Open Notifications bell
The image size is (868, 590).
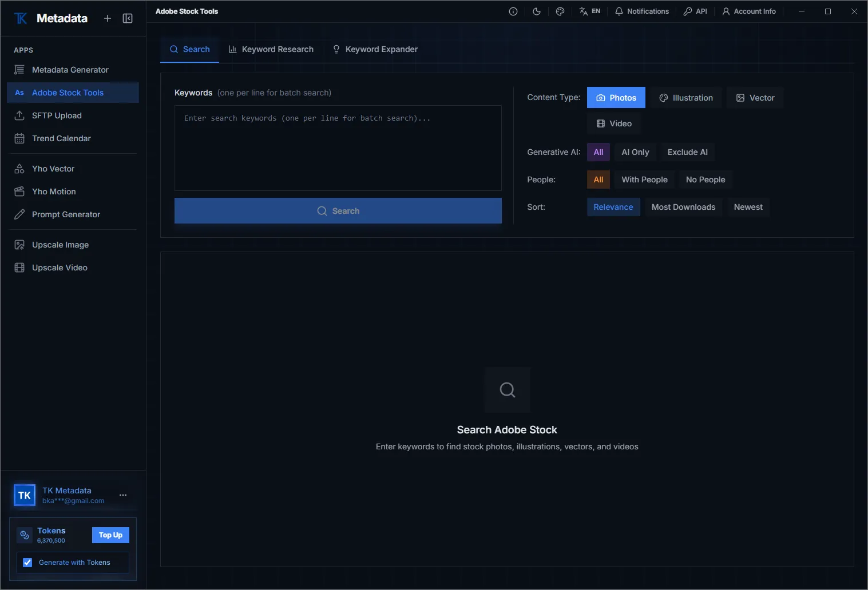pyautogui.click(x=641, y=11)
